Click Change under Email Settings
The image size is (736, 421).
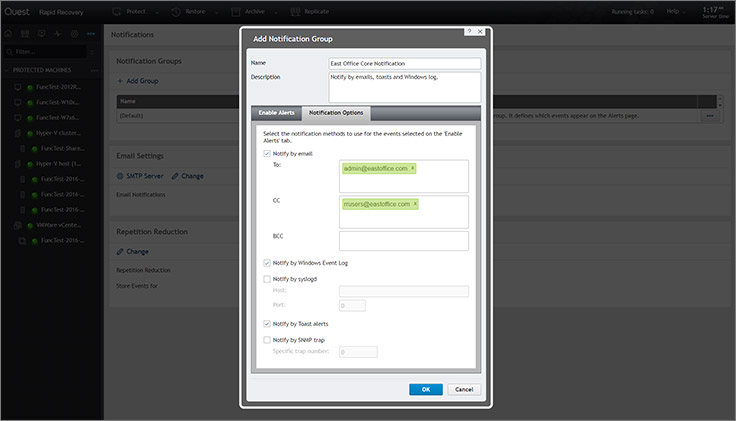192,176
